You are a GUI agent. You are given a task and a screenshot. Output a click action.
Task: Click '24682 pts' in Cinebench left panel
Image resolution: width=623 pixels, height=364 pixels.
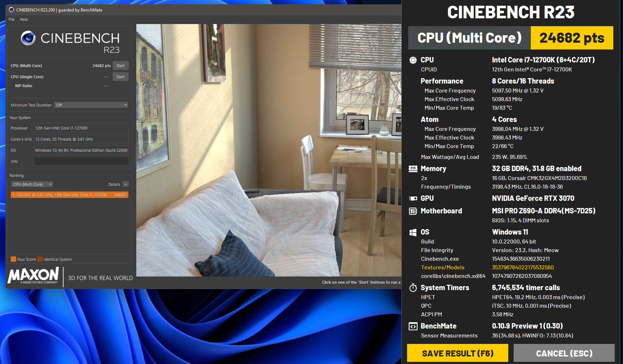[x=102, y=66]
